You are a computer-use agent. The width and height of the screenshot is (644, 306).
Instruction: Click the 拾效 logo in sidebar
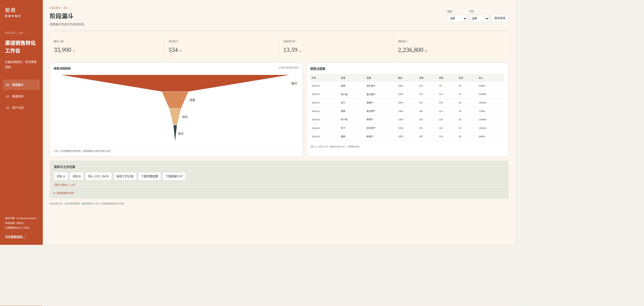pos(10,10)
